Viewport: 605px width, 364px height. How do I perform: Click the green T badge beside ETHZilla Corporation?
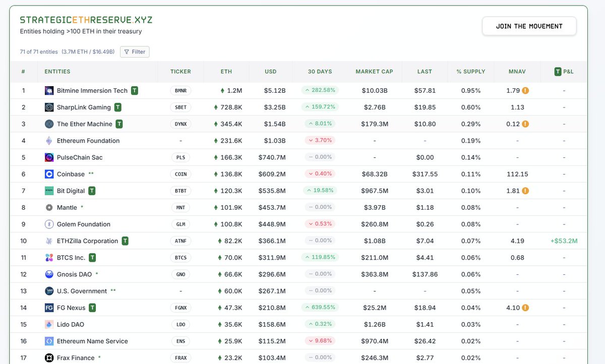click(x=125, y=241)
